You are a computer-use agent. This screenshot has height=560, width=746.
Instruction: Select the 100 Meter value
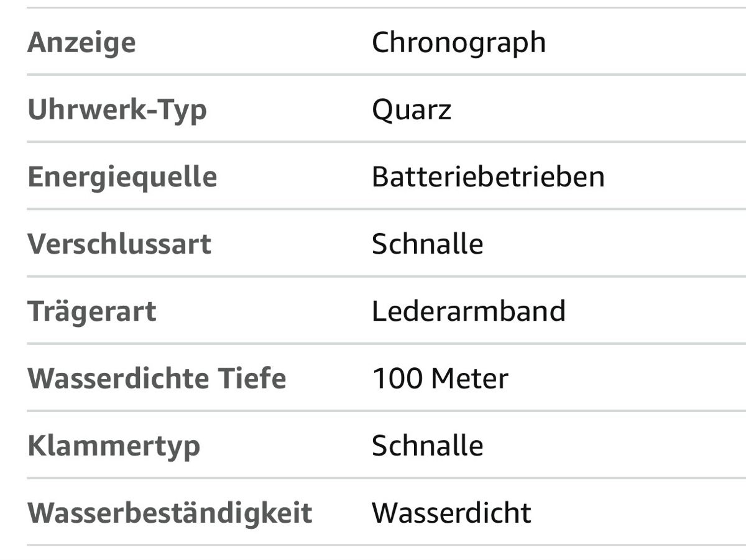440,379
